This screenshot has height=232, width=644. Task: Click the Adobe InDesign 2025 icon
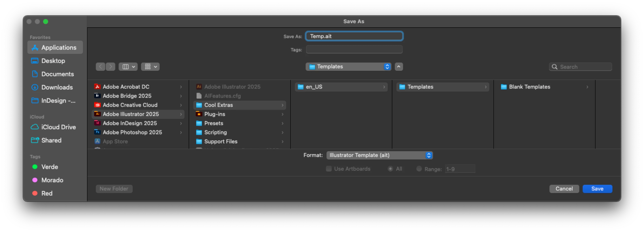coord(97,123)
